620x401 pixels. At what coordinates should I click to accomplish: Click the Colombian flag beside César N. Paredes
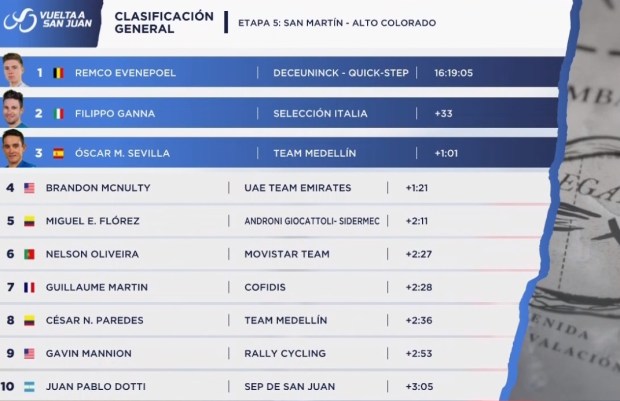tap(29, 320)
